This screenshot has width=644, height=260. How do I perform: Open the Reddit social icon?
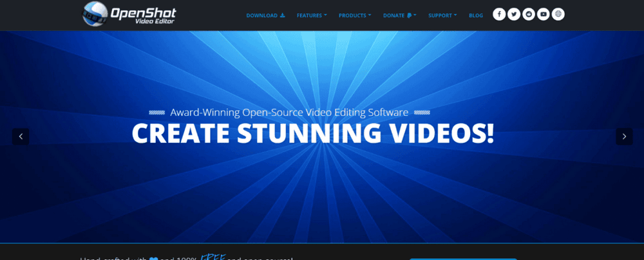[529, 15]
